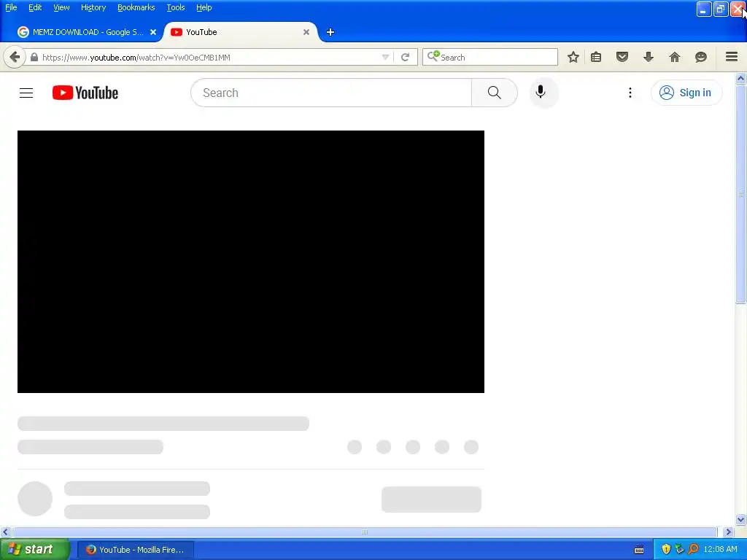Image resolution: width=747 pixels, height=560 pixels.
Task: Click the YouTube search magnifier button
Action: [494, 93]
